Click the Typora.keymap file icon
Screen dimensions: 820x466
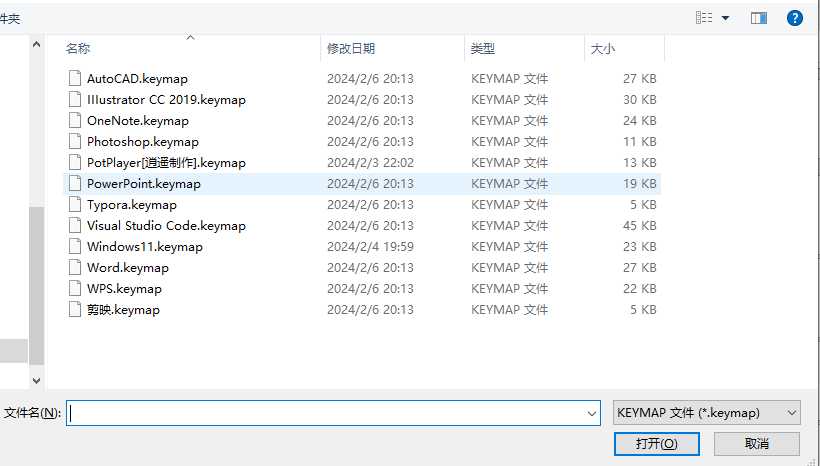[75, 204]
